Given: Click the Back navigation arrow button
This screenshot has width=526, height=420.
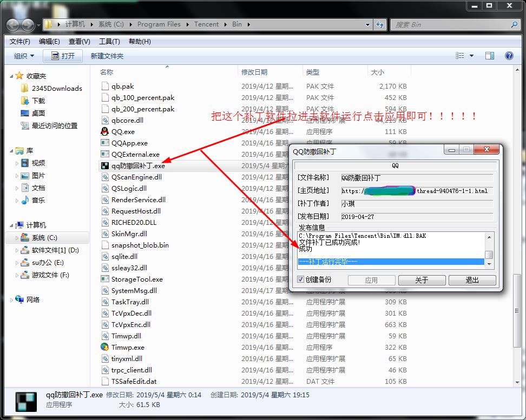Looking at the screenshot, I should (x=13, y=24).
